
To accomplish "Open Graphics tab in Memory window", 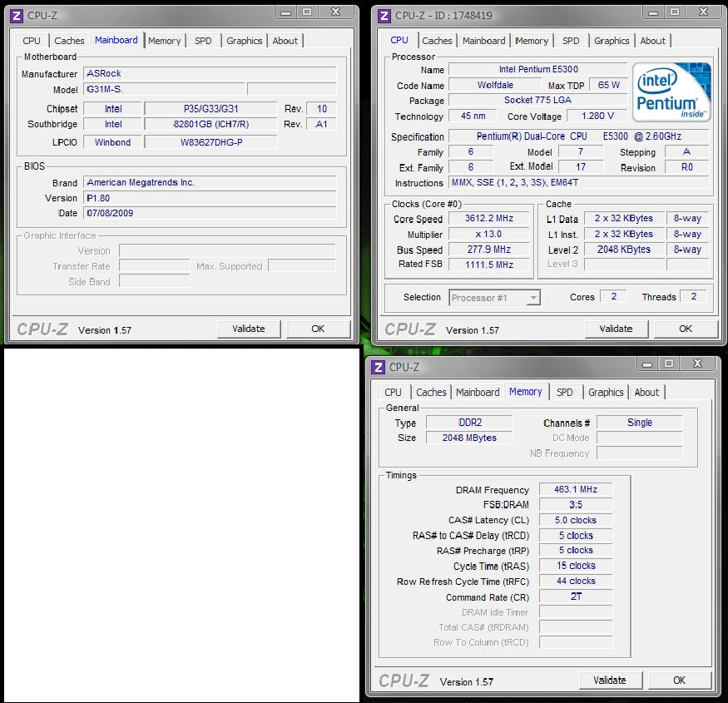I will pyautogui.click(x=606, y=393).
